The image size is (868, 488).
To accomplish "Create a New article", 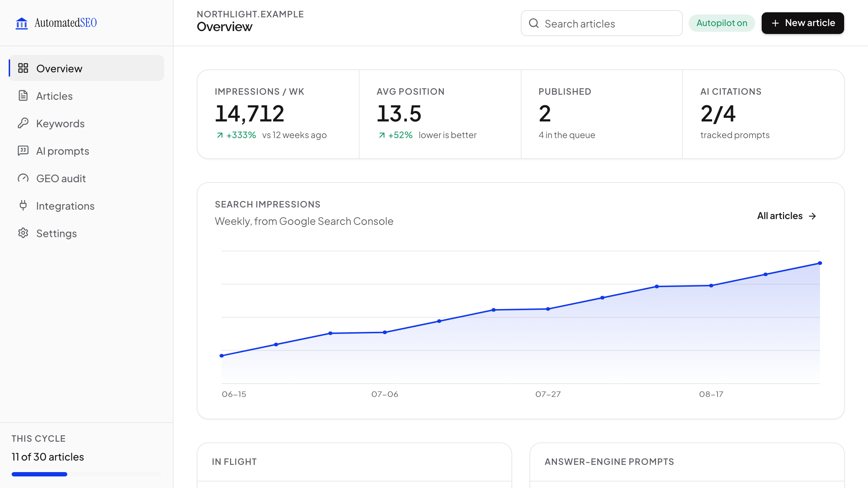I will pos(803,23).
